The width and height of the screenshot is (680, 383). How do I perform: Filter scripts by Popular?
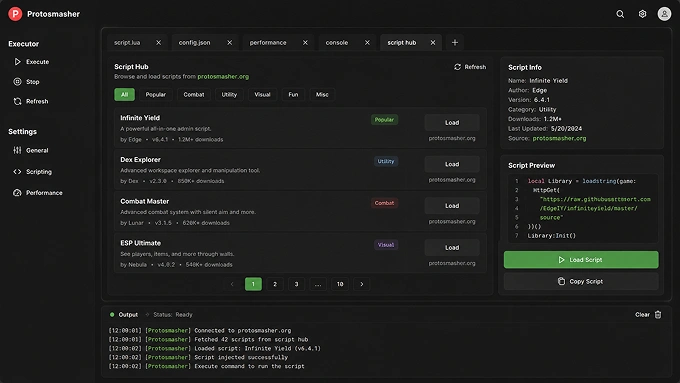pos(156,95)
